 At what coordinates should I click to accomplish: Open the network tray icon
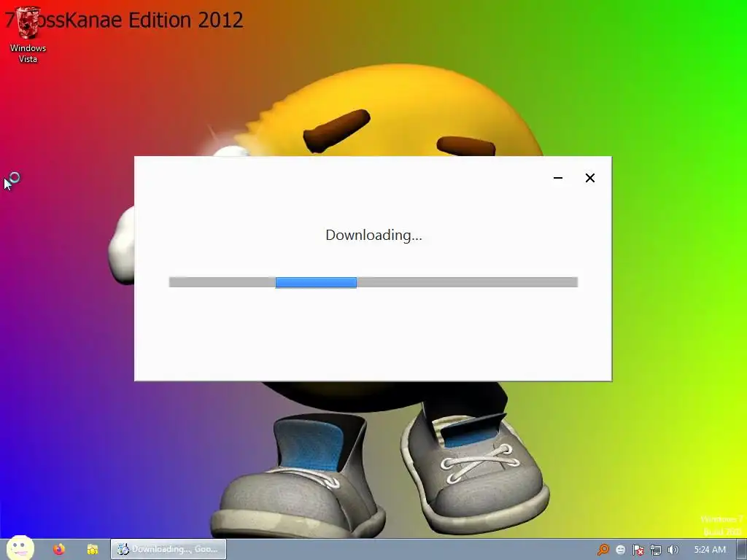point(656,550)
